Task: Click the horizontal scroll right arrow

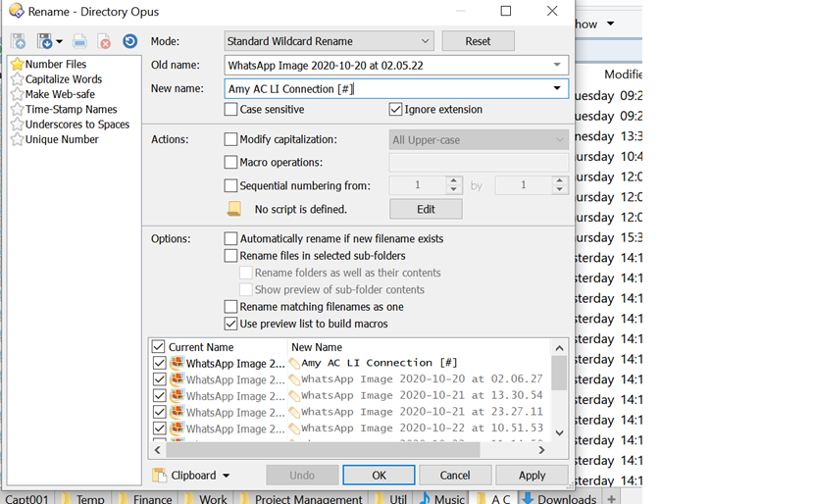Action: click(541, 450)
